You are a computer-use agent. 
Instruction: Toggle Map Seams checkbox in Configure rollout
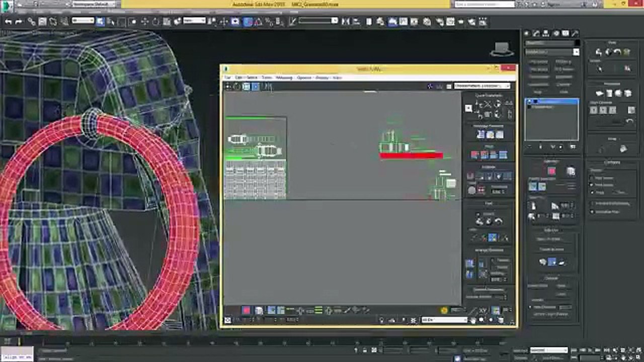[x=592, y=178]
